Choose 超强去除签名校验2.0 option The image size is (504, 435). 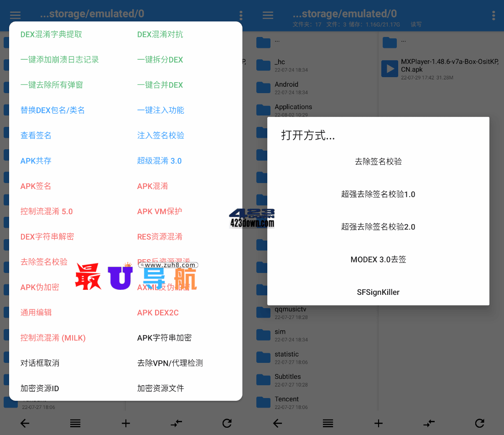pos(378,227)
